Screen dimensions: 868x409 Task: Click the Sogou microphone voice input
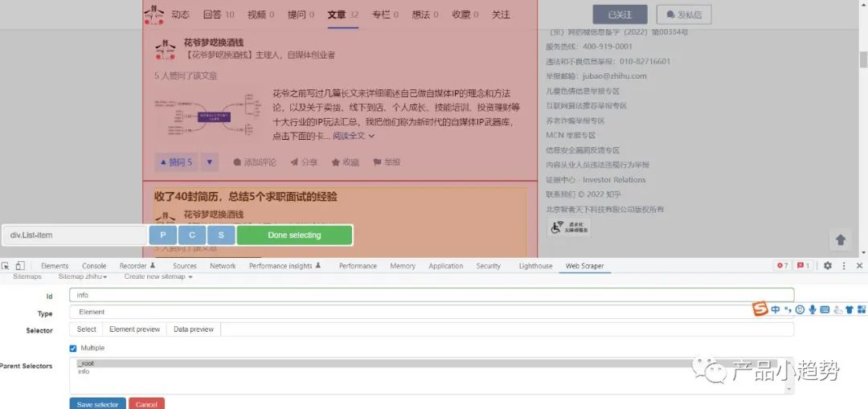coord(812,309)
